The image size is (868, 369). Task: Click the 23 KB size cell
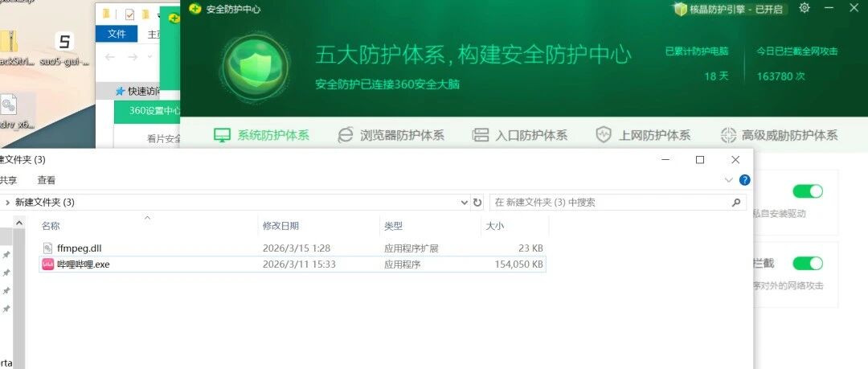pyautogui.click(x=530, y=248)
